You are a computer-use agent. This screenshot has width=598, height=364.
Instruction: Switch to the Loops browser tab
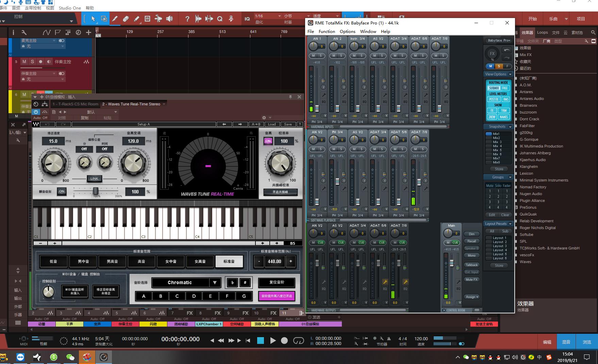[542, 33]
